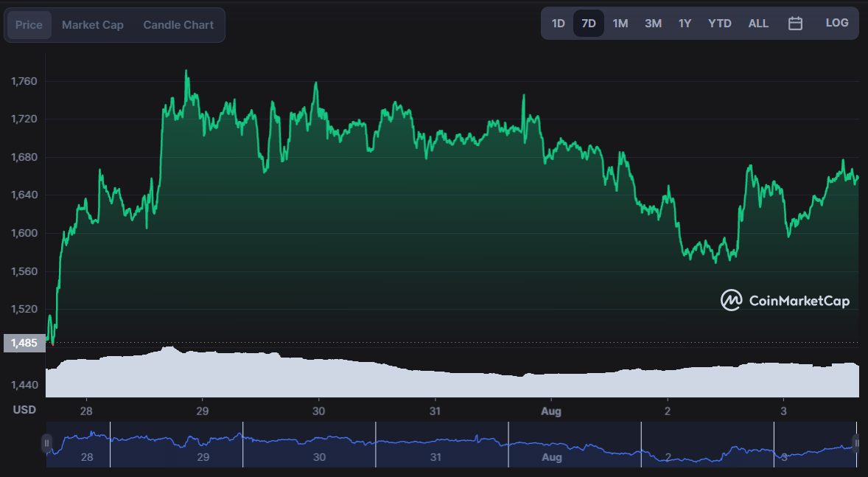Switch to the Market Cap tab
This screenshot has height=477, width=868.
tap(92, 25)
